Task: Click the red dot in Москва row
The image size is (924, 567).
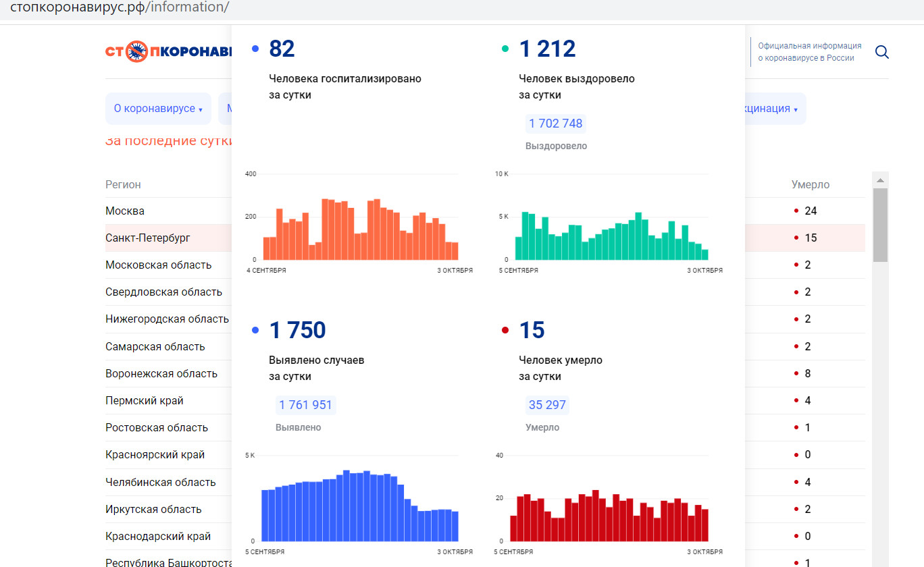Action: pyautogui.click(x=796, y=211)
